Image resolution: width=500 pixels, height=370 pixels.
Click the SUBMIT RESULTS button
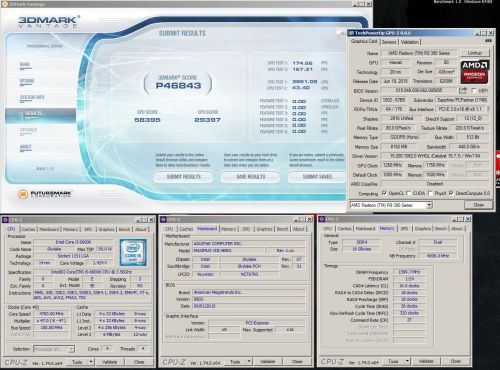183,177
